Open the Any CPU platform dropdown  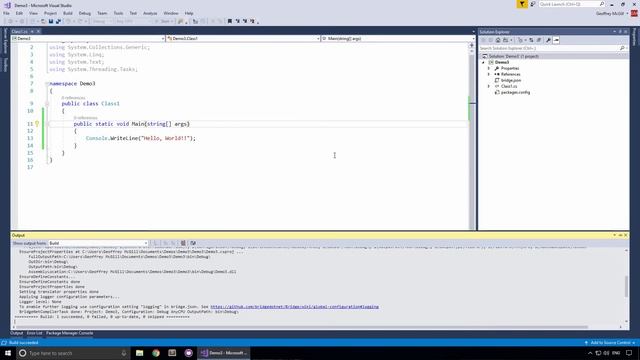133,21
